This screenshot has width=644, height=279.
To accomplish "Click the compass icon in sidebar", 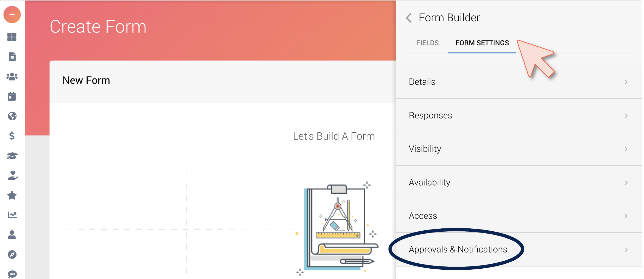I will [12, 255].
